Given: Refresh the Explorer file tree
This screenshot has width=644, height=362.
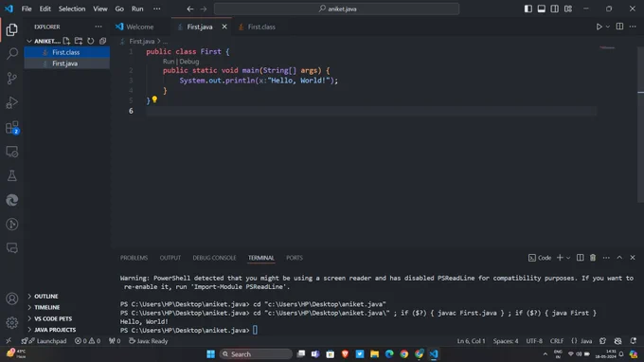Looking at the screenshot, I should pos(90,41).
